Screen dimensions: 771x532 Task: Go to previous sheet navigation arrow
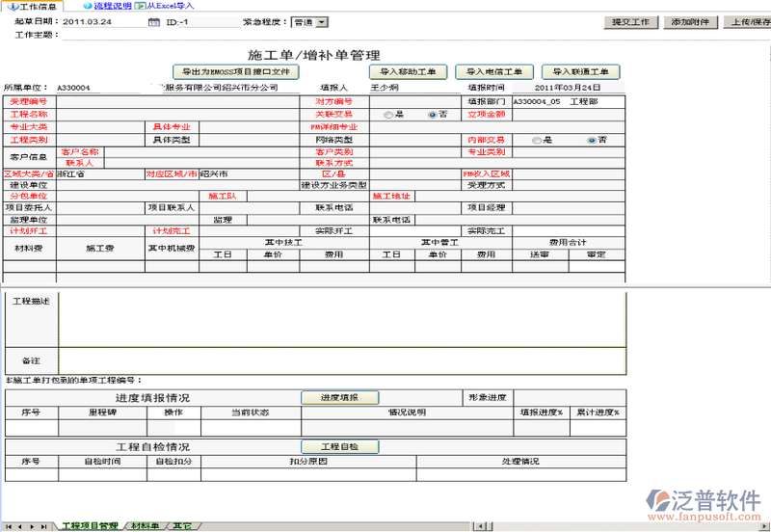tap(20, 526)
